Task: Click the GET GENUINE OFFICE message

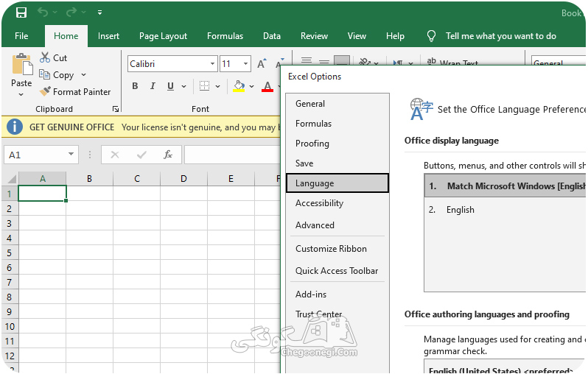Action: pos(71,127)
